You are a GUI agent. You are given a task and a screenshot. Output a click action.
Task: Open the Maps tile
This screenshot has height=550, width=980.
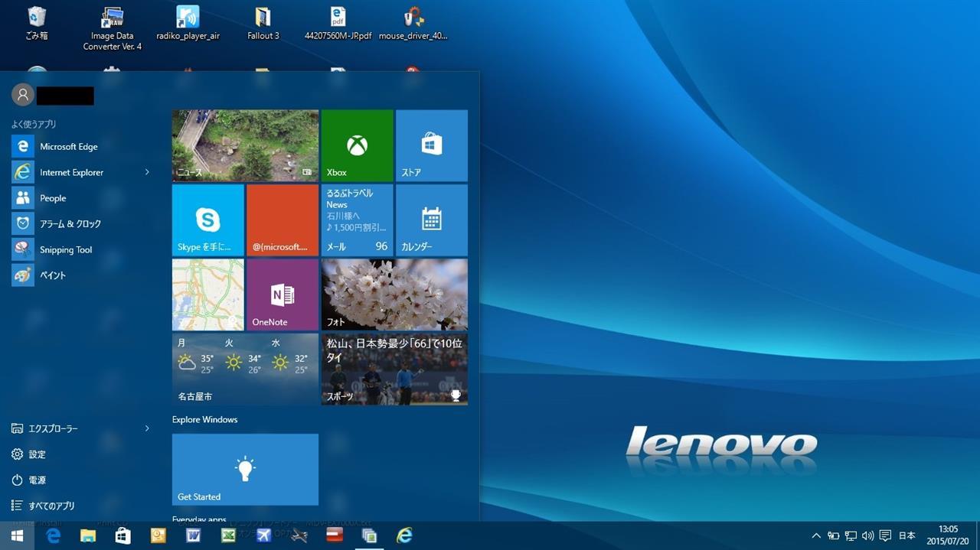pos(207,295)
